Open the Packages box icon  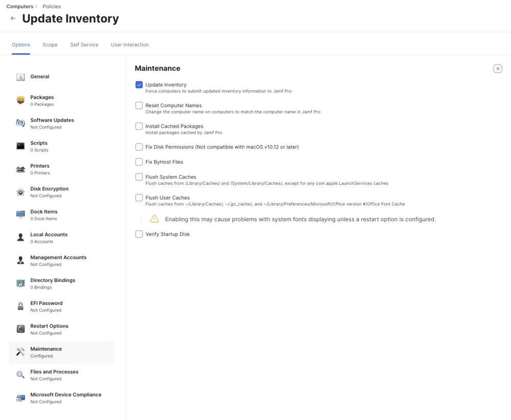pyautogui.click(x=20, y=100)
